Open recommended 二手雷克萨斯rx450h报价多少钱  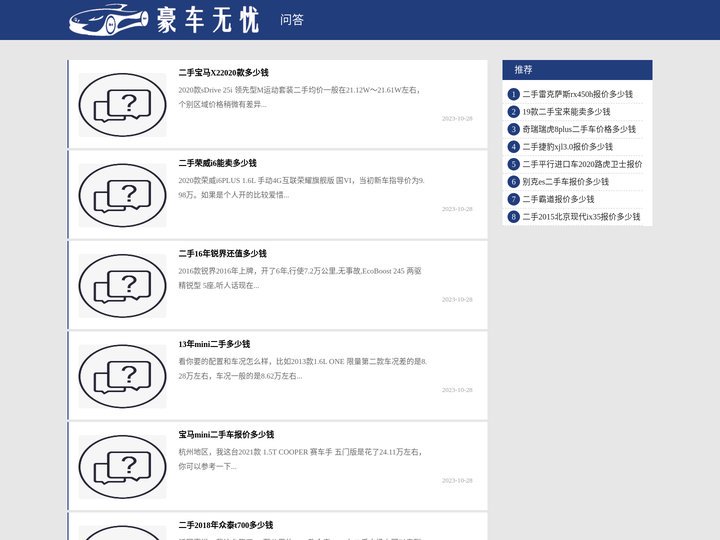click(x=578, y=94)
